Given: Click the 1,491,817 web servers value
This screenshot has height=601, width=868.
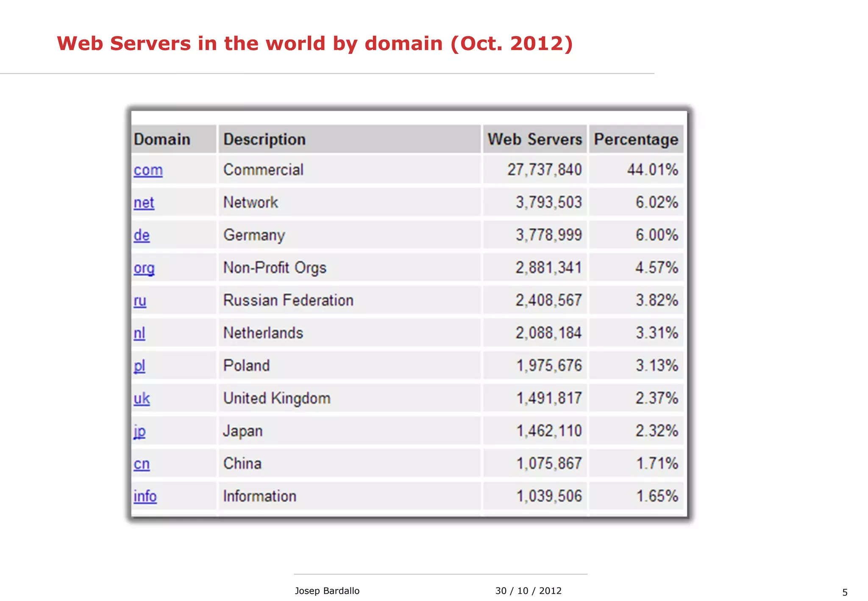Looking at the screenshot, I should 549,398.
